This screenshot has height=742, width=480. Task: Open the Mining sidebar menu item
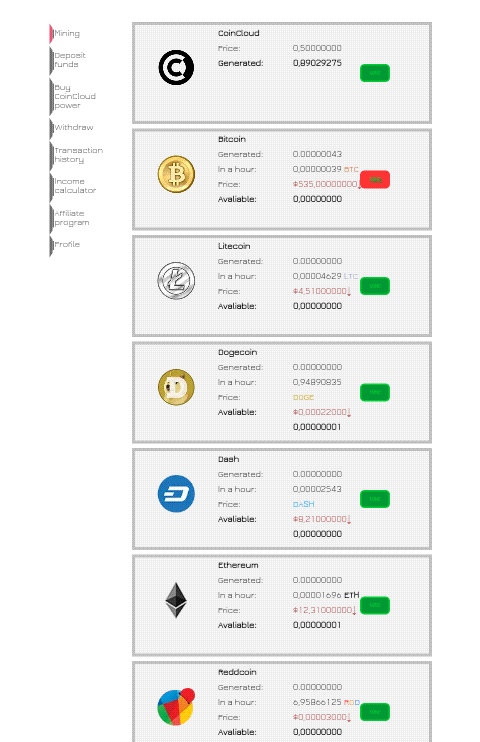click(x=67, y=34)
